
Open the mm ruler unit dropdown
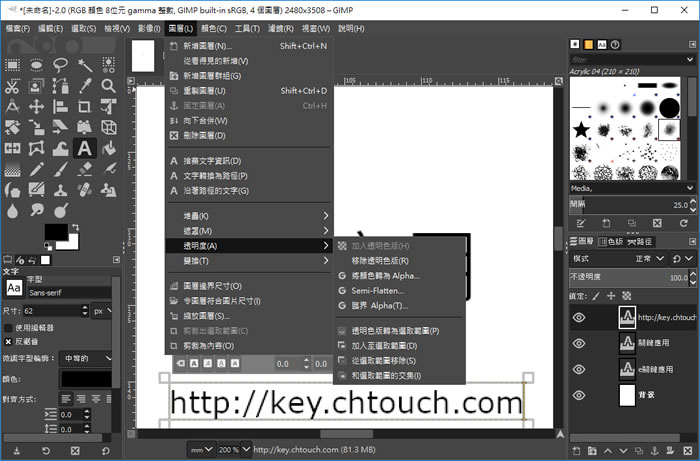201,449
